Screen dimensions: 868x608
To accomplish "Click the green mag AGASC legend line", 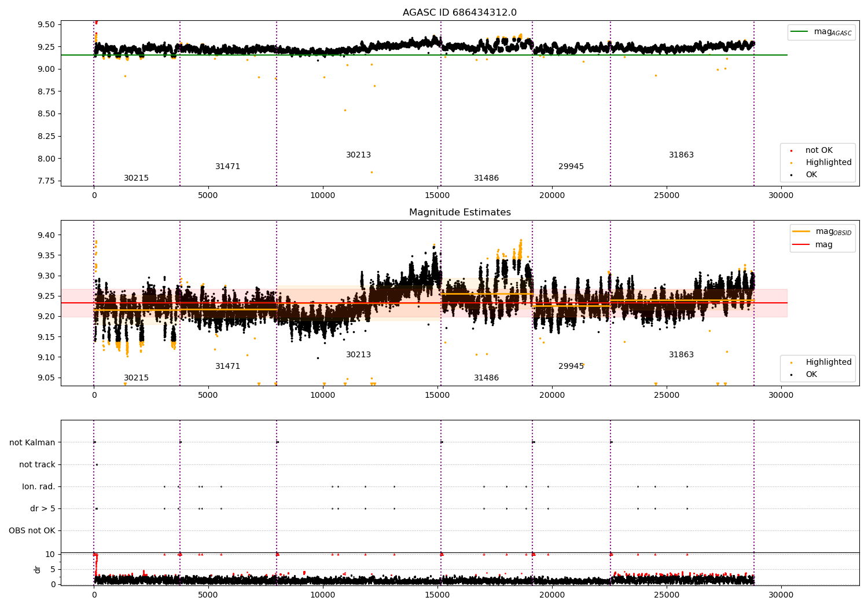I will [800, 32].
